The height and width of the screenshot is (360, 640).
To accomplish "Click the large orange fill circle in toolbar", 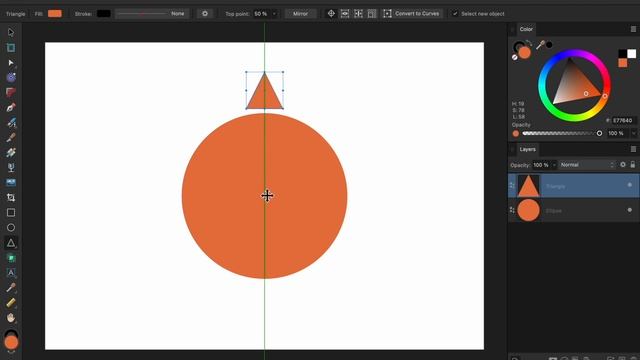I will (11, 342).
